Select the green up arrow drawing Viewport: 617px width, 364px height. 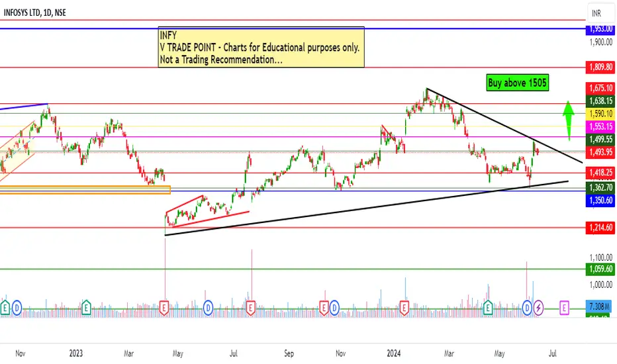[x=568, y=120]
